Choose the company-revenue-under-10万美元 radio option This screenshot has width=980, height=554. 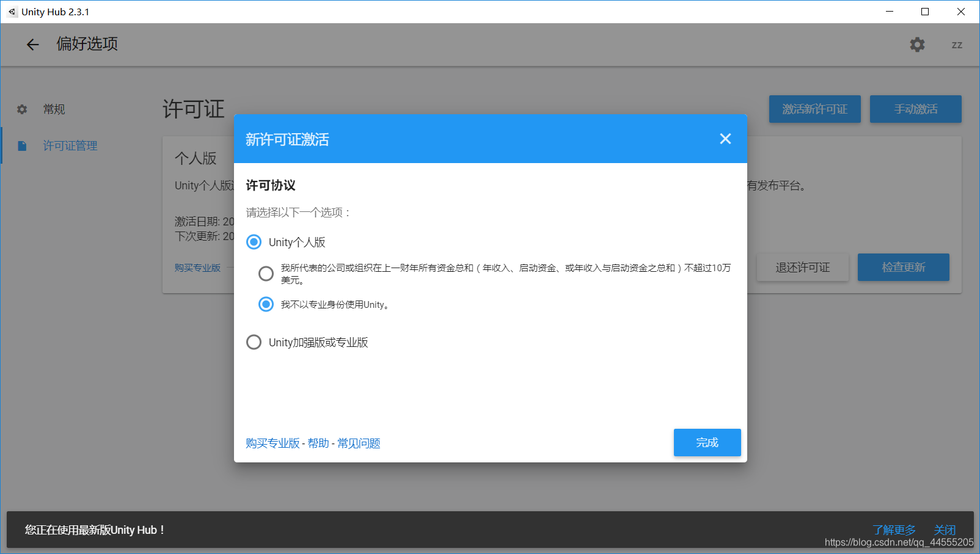pos(266,274)
